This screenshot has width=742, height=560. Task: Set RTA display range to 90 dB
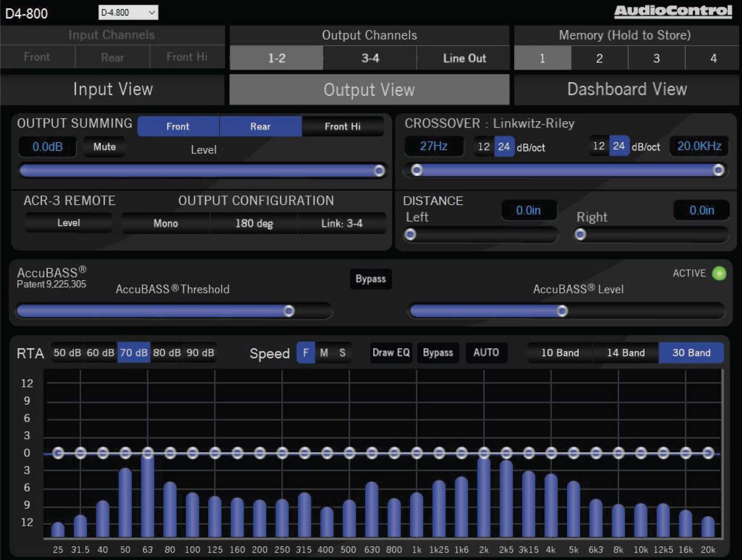[200, 353]
